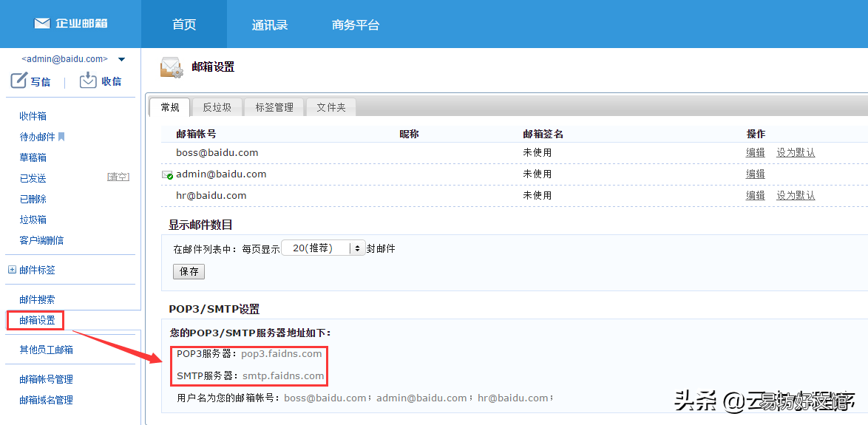Open 邮箱设置 in the sidebar
The width and height of the screenshot is (868, 425).
pyautogui.click(x=37, y=320)
